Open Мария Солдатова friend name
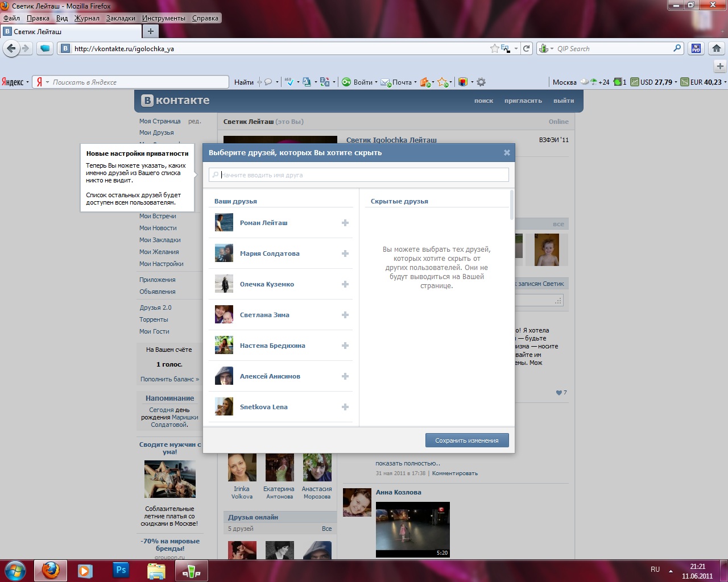The height and width of the screenshot is (582, 728). point(270,253)
